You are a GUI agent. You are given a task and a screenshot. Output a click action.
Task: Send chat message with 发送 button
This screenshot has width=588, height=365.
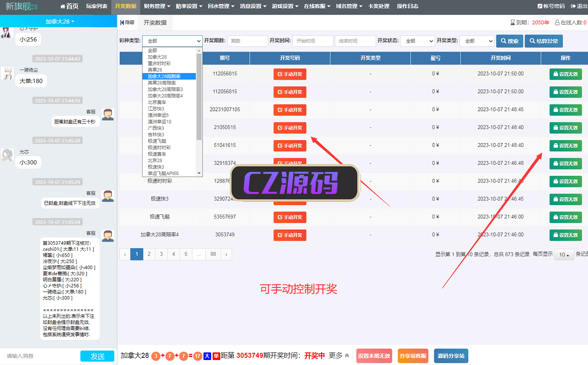coord(97,356)
